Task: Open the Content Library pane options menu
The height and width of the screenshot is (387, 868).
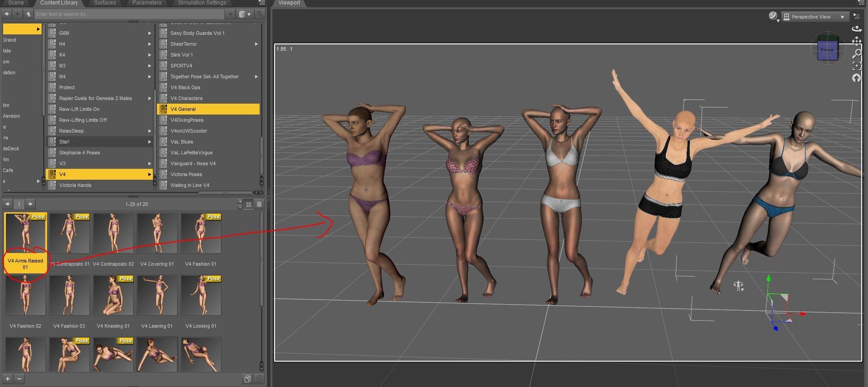Action: tap(261, 3)
